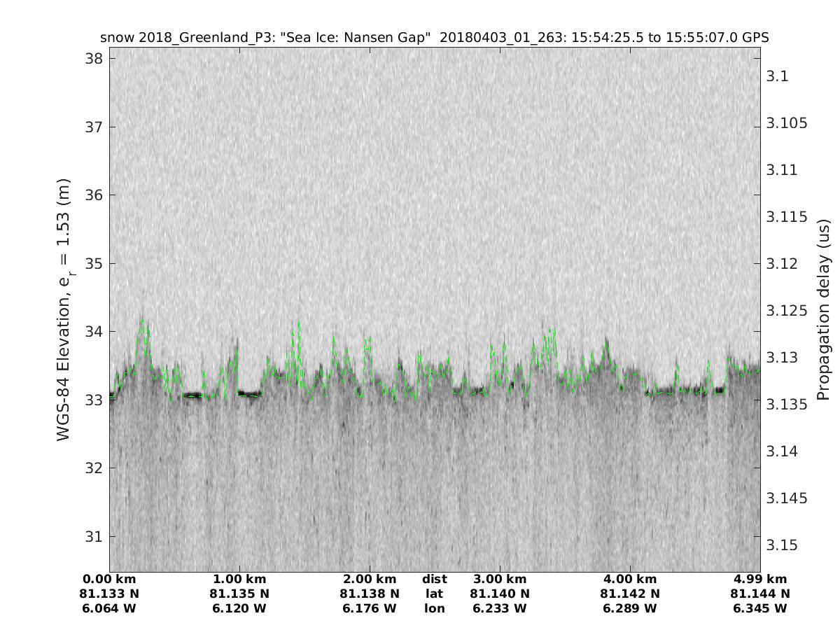Image resolution: width=840 pixels, height=630 pixels.
Task: Select the 35 elevation tick label
Action: [93, 264]
